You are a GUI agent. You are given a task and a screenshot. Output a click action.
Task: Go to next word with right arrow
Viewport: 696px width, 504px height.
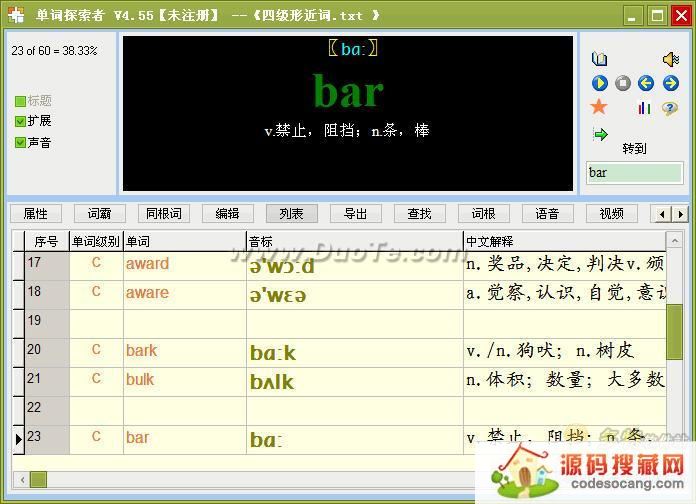click(x=671, y=84)
